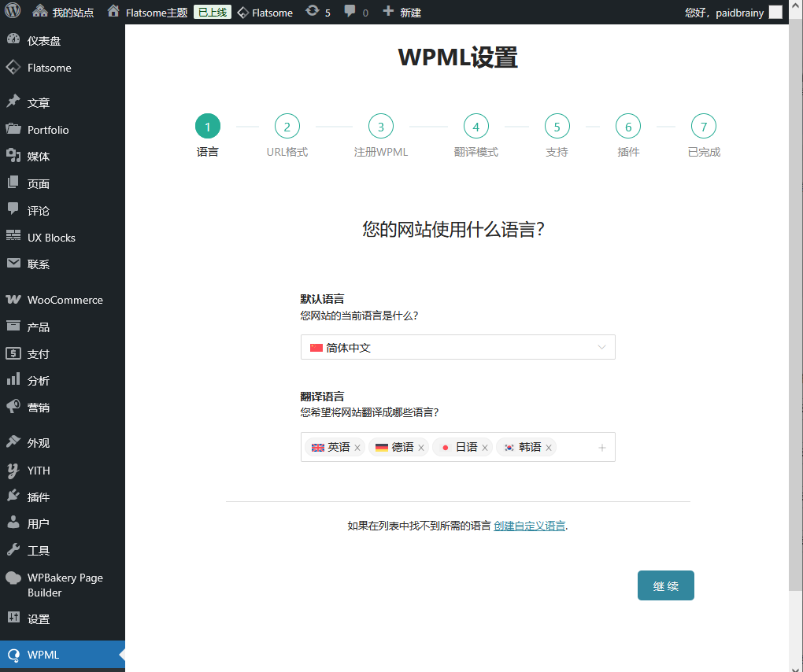
Task: Jump to step 3 注册WPML
Action: pos(381,127)
